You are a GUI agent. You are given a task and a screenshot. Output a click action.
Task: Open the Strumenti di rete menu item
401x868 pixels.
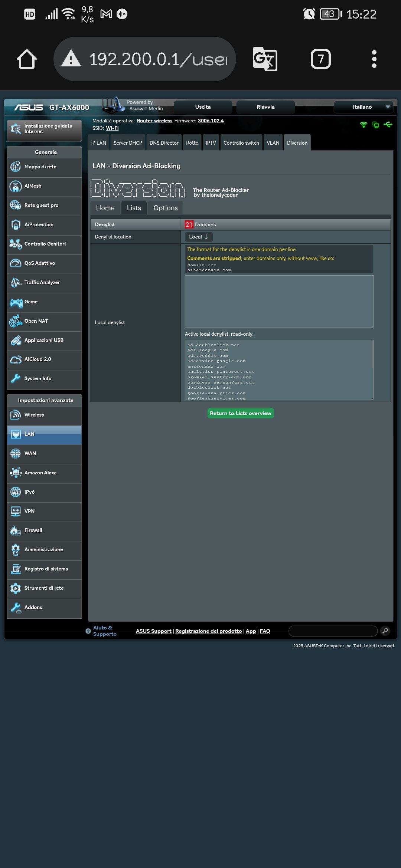(x=44, y=588)
